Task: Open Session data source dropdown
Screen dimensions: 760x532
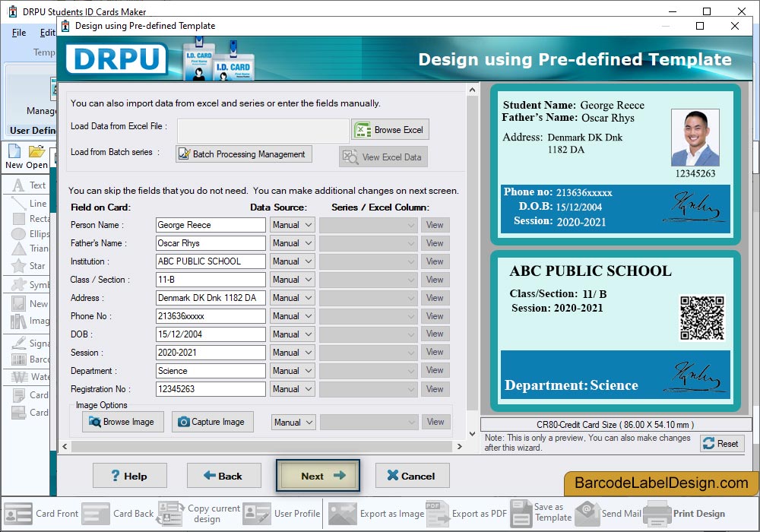Action: (x=293, y=352)
